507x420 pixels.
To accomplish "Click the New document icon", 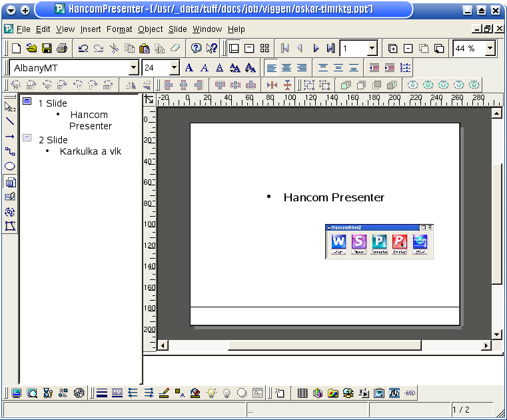I will (x=16, y=49).
